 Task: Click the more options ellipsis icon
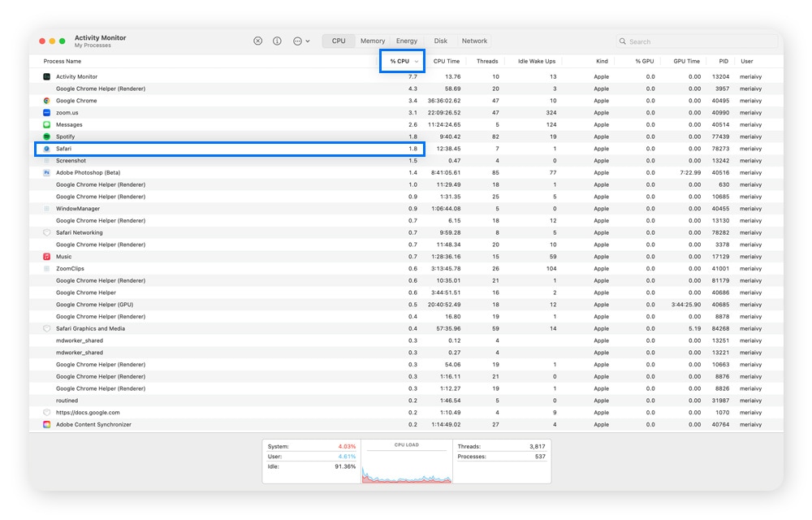pyautogui.click(x=296, y=41)
